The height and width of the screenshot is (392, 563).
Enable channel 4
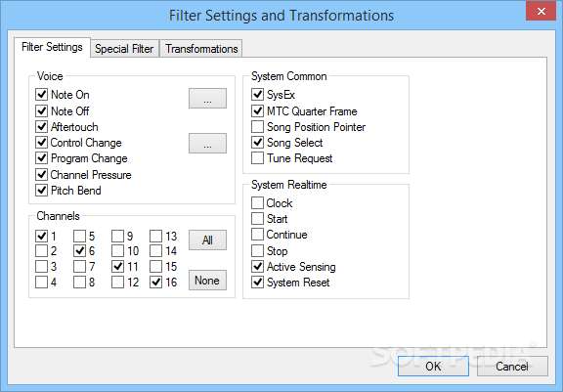click(42, 283)
